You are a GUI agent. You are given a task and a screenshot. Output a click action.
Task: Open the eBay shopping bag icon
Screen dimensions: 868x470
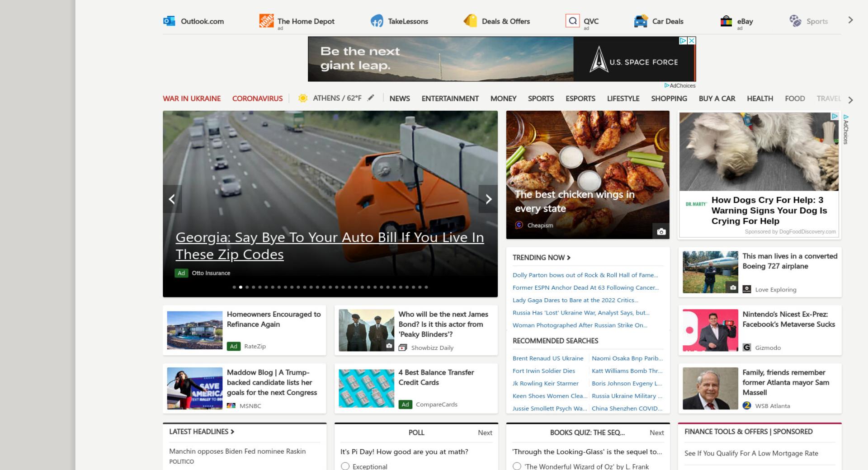[726, 21]
